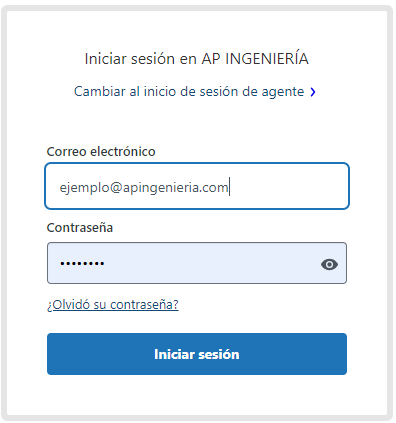
Task: Select the forgotten password recovery link
Action: pyautogui.click(x=113, y=304)
